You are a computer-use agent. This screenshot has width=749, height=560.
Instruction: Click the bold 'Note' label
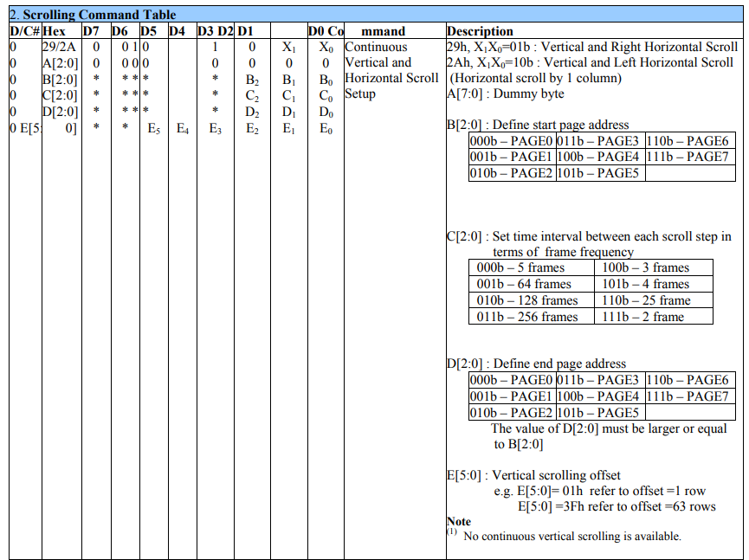(459, 521)
